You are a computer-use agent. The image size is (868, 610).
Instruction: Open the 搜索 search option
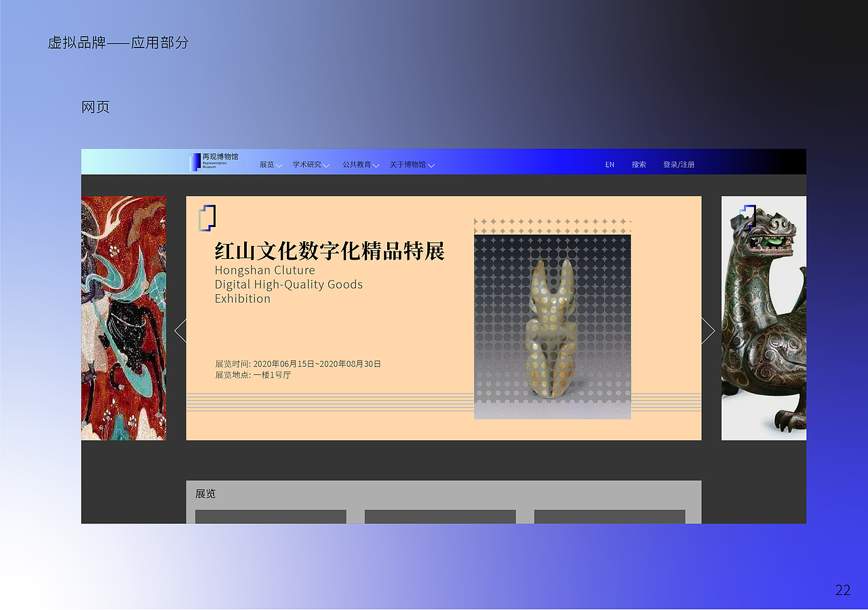638,164
